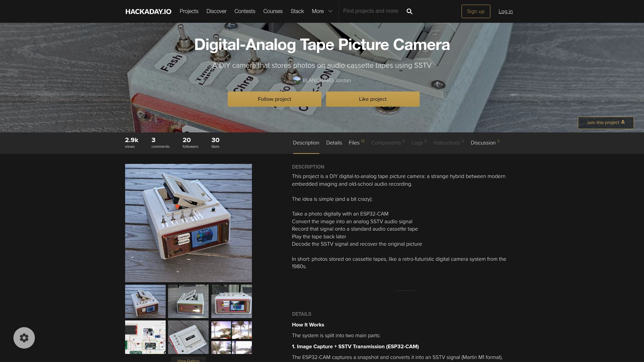Open the Projects menu item
Screen dimensions: 644x362
pos(189,11)
